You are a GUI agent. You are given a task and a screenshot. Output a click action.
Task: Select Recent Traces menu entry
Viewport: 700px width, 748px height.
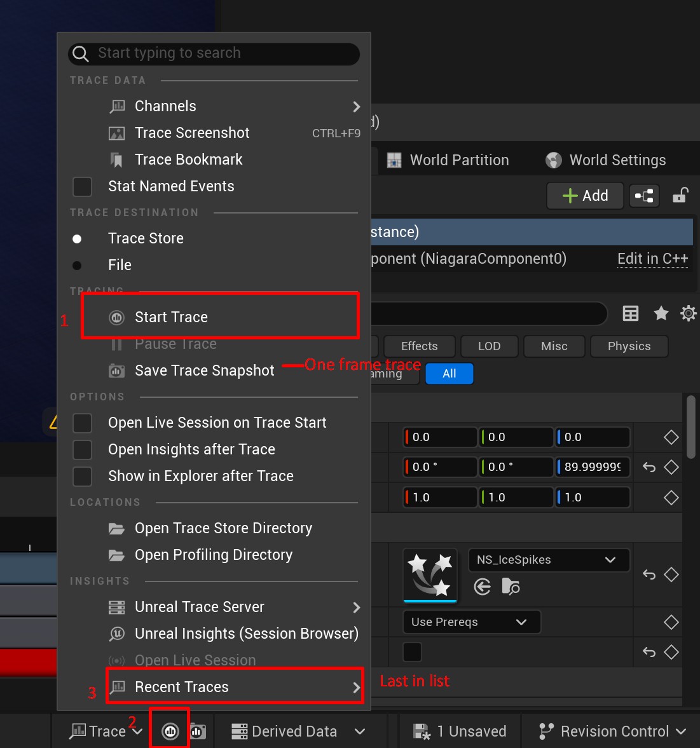pos(181,686)
